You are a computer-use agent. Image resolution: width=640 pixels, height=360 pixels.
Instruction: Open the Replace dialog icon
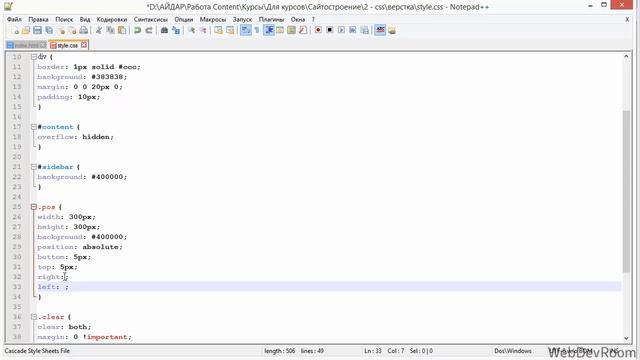coord(176,30)
